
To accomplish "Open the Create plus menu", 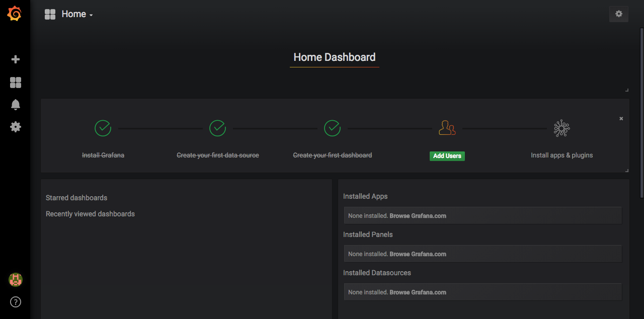I will click(x=16, y=59).
